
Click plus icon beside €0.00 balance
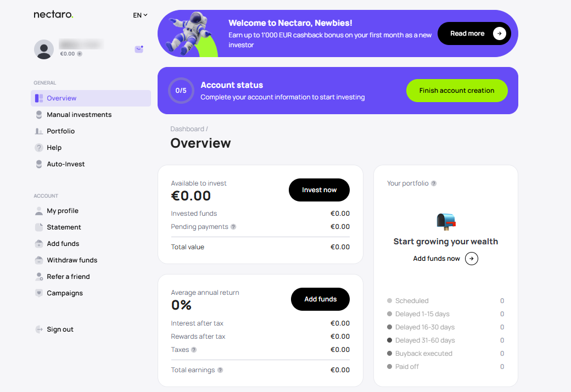coord(80,54)
